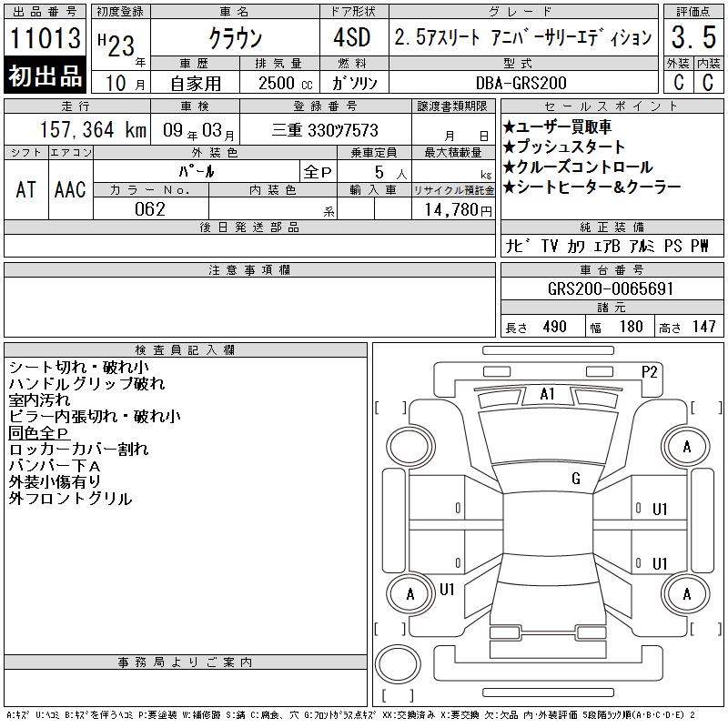
Task: Click the upper U1 right door marker
Action: [x=660, y=510]
